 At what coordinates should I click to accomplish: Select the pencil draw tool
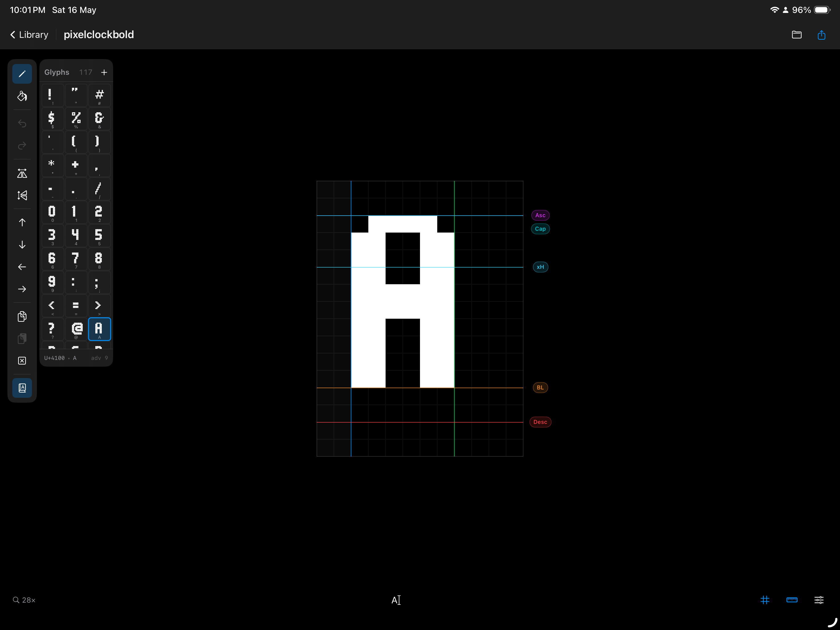point(22,74)
